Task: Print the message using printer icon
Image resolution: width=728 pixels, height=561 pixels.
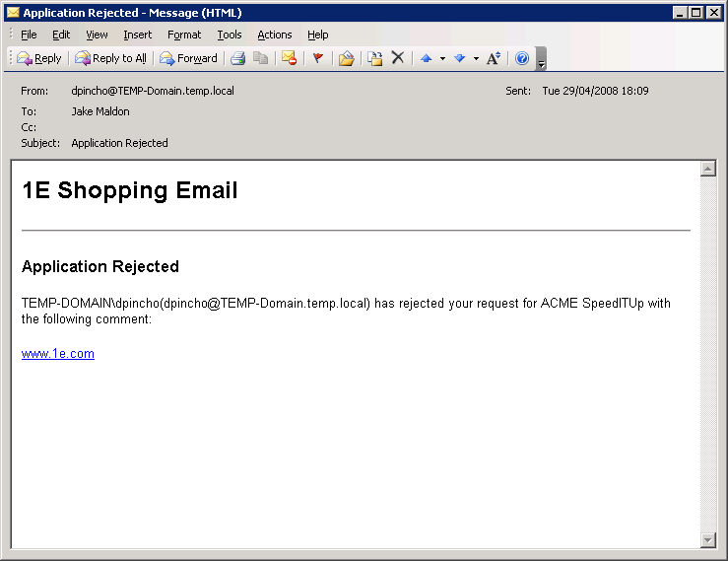Action: [237, 58]
